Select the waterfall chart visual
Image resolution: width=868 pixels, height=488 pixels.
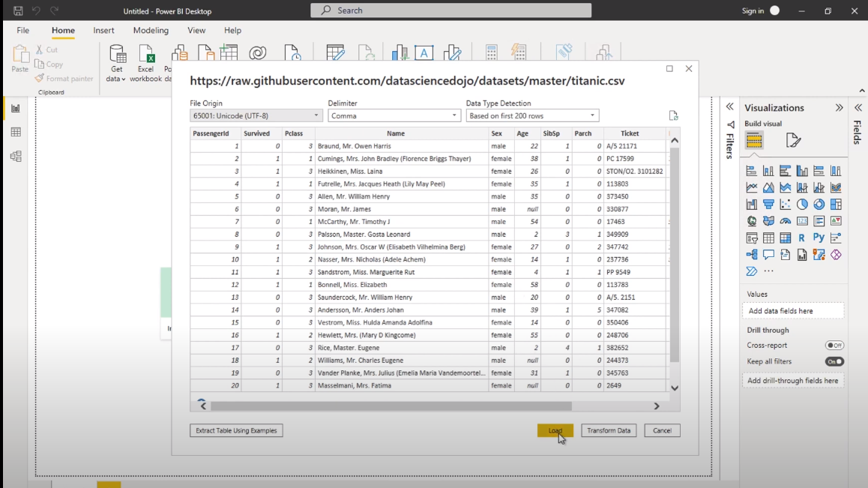751,205
